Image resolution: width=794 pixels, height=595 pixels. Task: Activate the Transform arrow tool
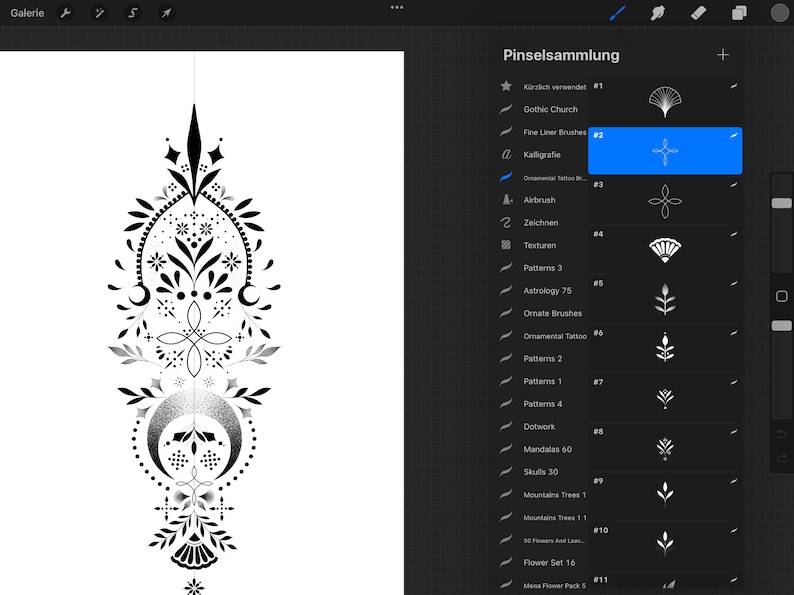[x=166, y=13]
